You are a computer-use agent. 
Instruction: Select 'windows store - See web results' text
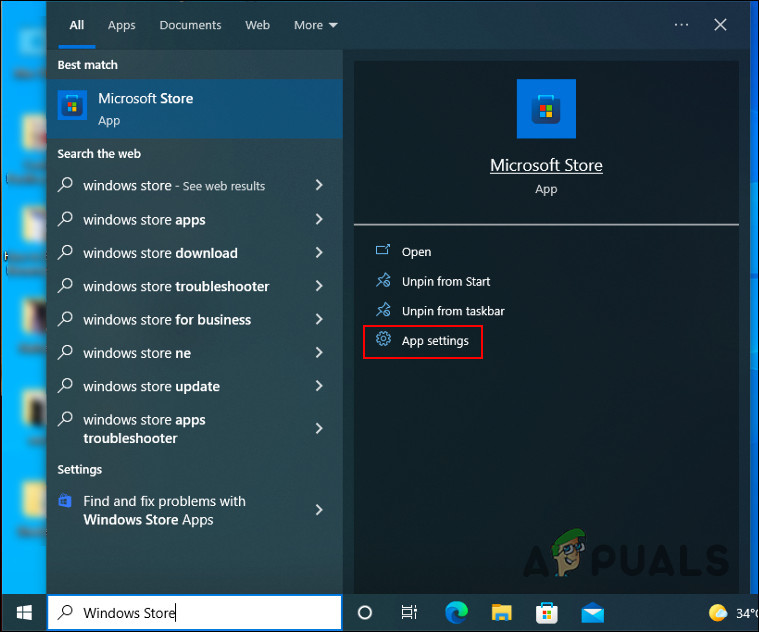[174, 186]
